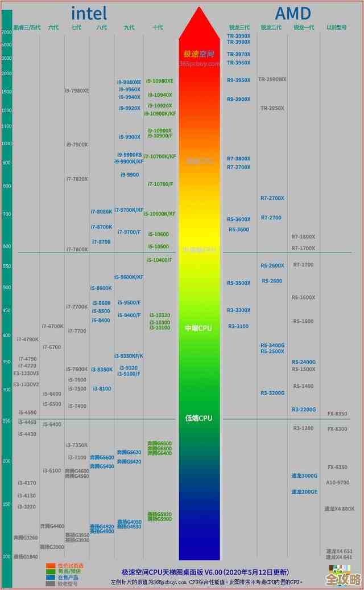
Task: Click the intel logo heading
Action: (x=89, y=13)
